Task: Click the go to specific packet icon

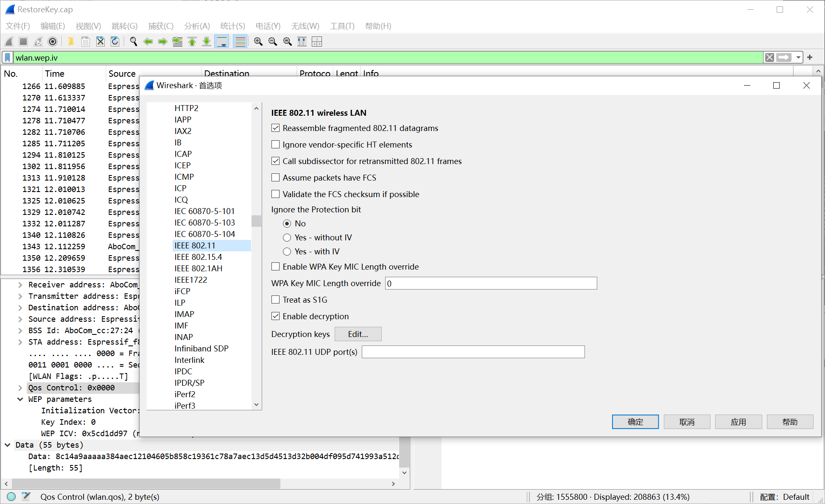Action: (177, 42)
